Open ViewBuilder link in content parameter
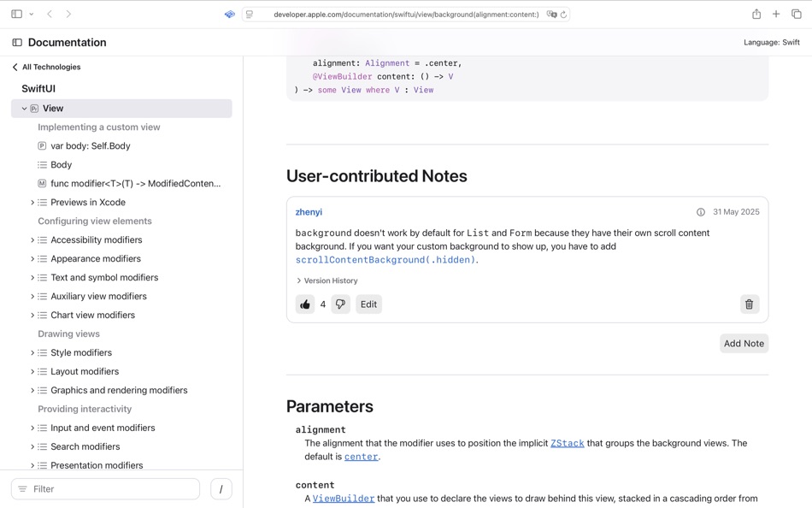 tap(344, 499)
